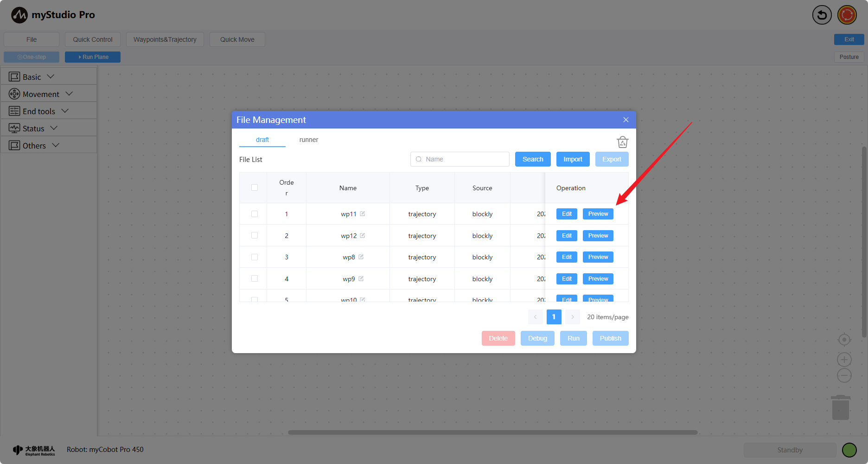Viewport: 868px width, 464px height.
Task: Click the Import button
Action: point(573,159)
